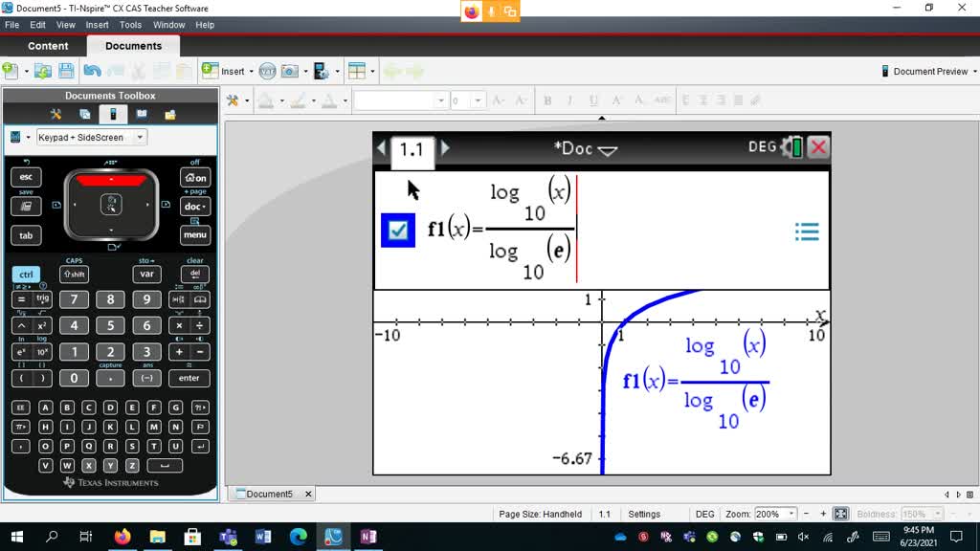Click the home/on key on the keypad
980x551 pixels.
point(195,177)
